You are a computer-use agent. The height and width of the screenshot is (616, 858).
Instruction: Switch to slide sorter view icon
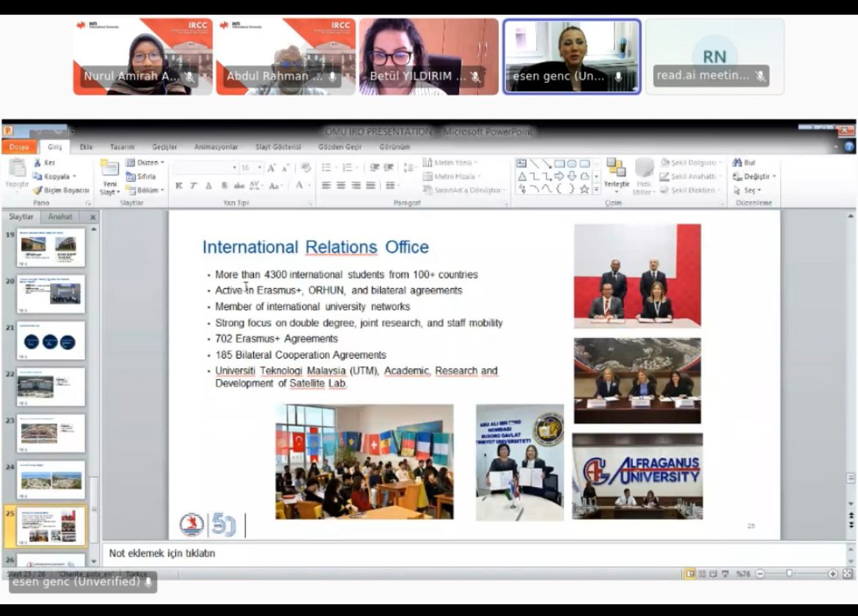pyautogui.click(x=702, y=573)
